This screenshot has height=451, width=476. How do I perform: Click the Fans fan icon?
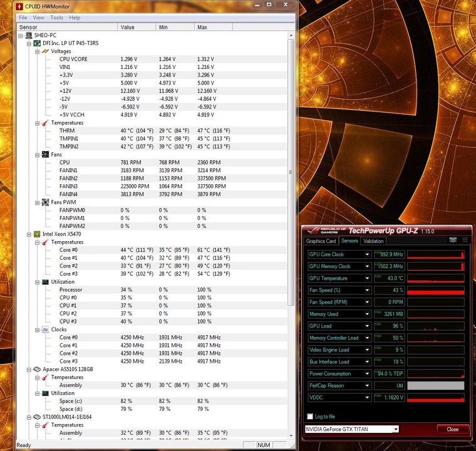coord(45,155)
